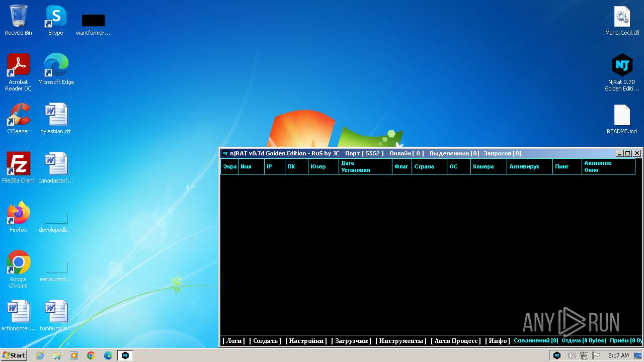644x362 pixels.
Task: Open the network status tray icon
Action: pos(584,355)
